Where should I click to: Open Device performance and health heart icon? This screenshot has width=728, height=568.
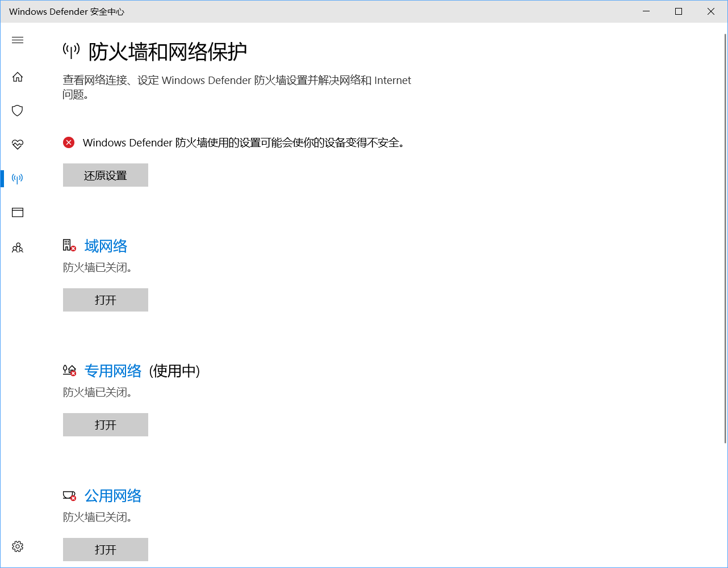(x=17, y=144)
